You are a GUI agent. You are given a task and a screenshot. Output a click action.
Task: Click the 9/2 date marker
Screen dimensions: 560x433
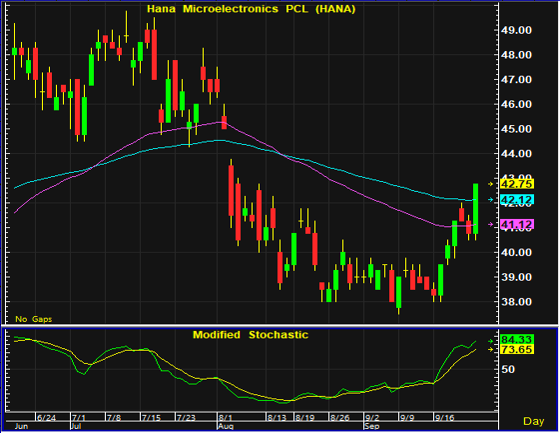[372, 418]
